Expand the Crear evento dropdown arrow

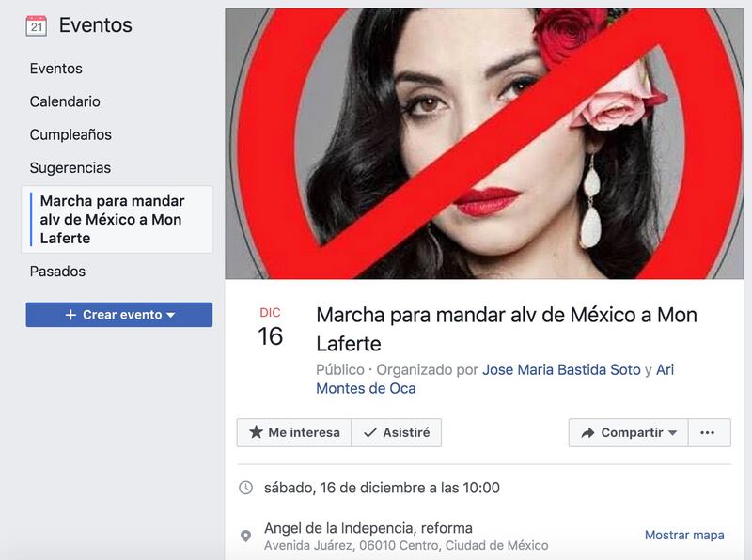(171, 315)
